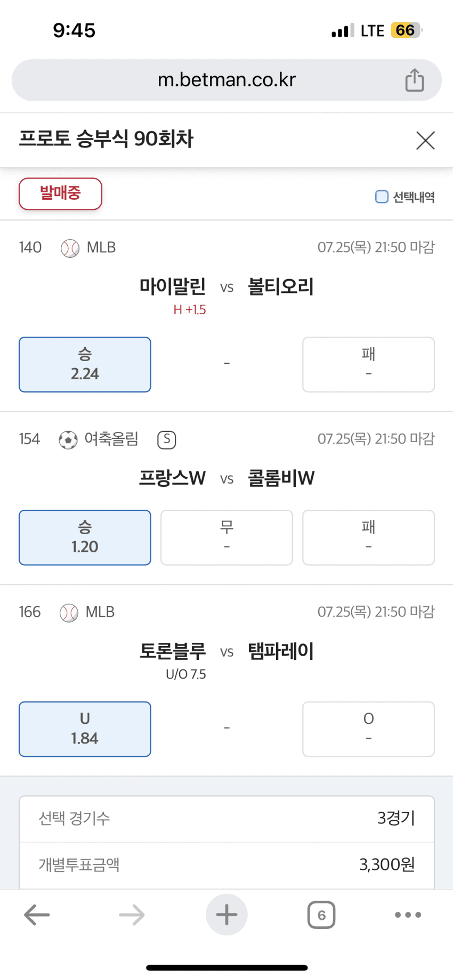Screen dimensions: 453x980
Task: Close the 프로토 승부식 90회차 panel
Action: pyautogui.click(x=425, y=141)
